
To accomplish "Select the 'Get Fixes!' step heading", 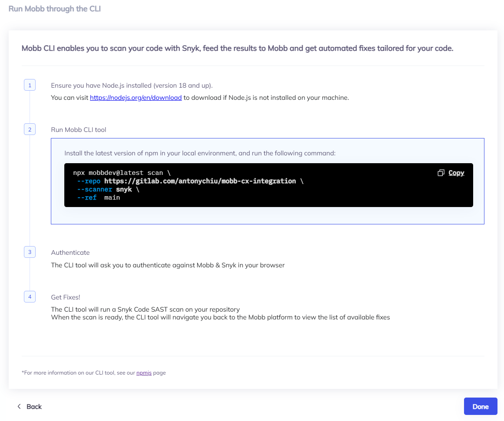I will (66, 297).
